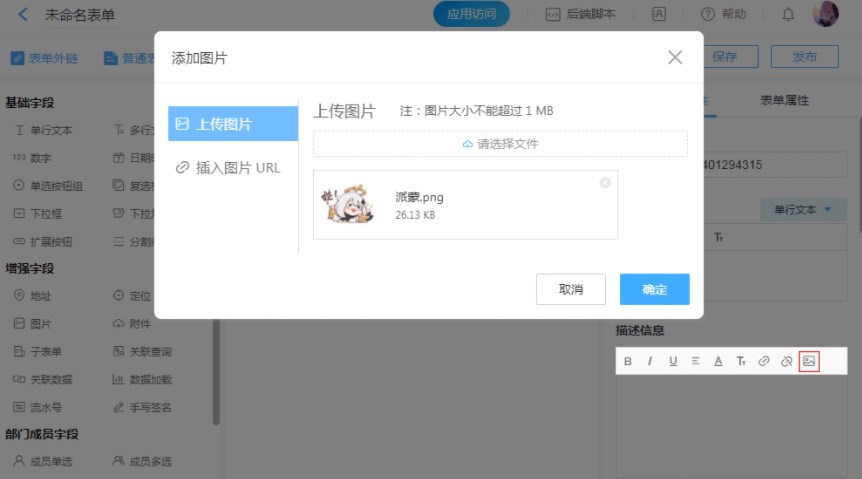
Task: Switch to 表单属性 tab
Action: click(x=784, y=100)
